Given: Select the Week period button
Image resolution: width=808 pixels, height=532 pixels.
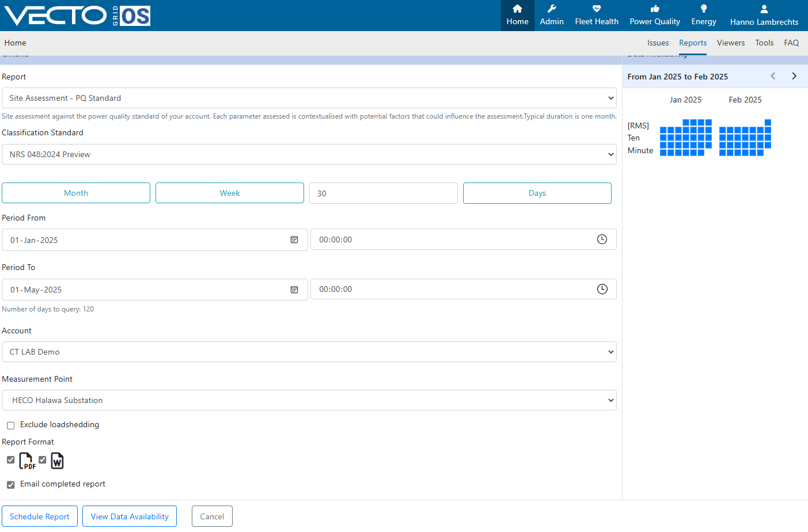Looking at the screenshot, I should point(230,193).
